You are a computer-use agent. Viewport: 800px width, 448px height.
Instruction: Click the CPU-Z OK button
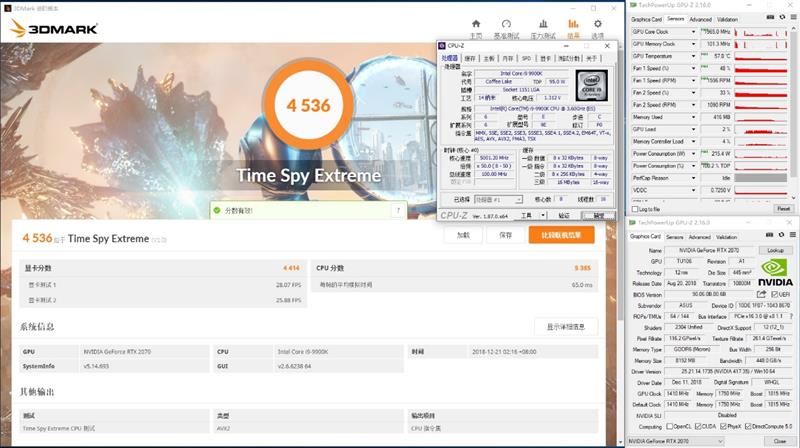pyautogui.click(x=598, y=215)
